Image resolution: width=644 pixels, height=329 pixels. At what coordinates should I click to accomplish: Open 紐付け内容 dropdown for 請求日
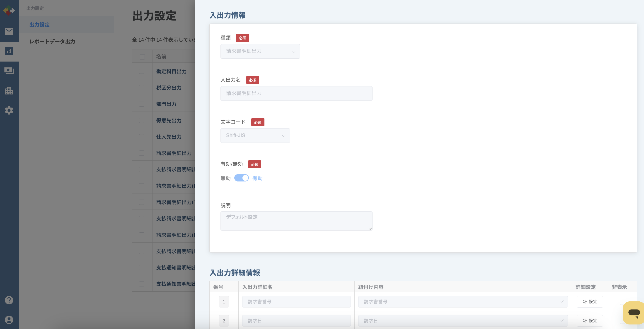point(463,320)
